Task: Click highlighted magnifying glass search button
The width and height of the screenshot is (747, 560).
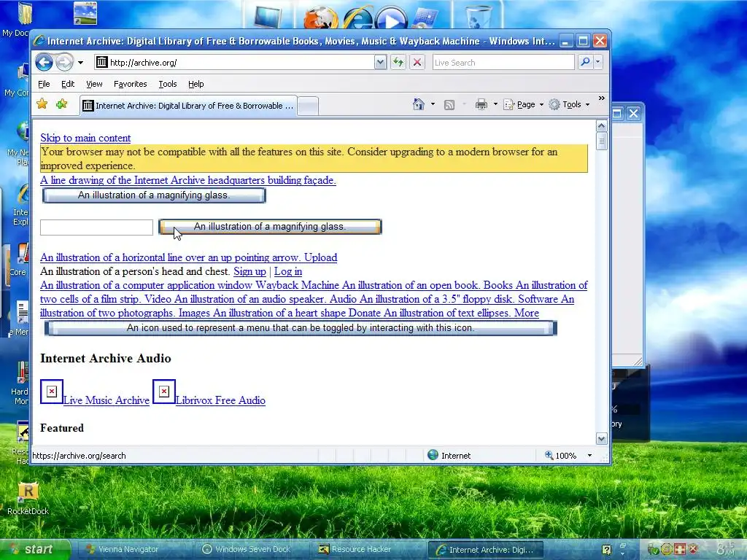Action: (270, 227)
